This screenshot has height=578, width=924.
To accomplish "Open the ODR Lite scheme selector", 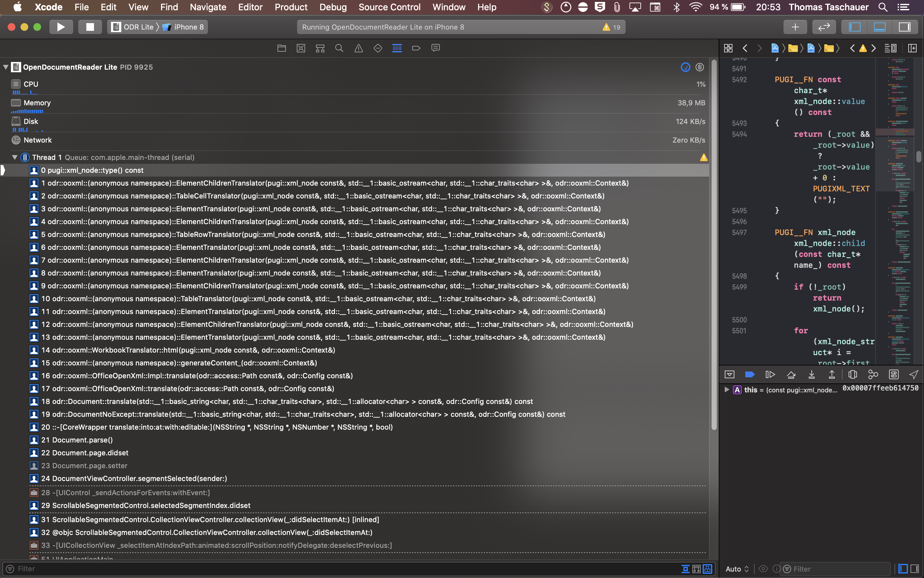I will tap(133, 27).
